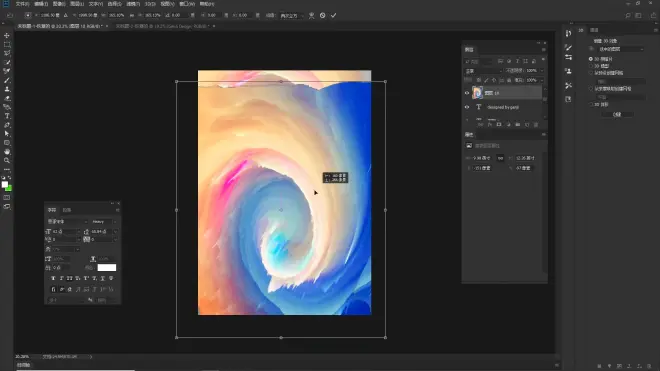Screen dimensions: 660x371
Task: Select the Mesh From Preset radio option
Action: (591, 72)
